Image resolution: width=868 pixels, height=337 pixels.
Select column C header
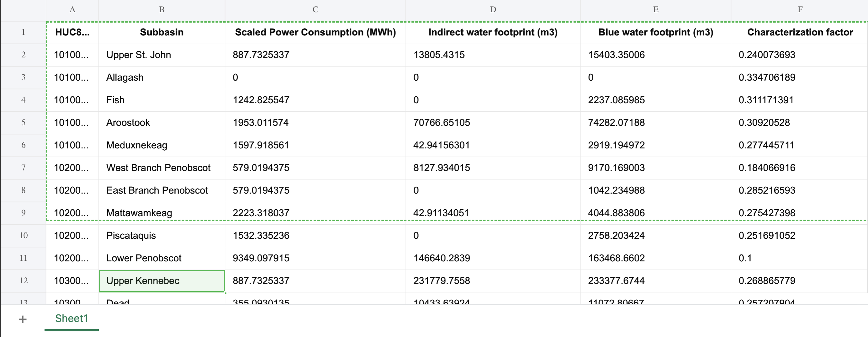pos(315,9)
